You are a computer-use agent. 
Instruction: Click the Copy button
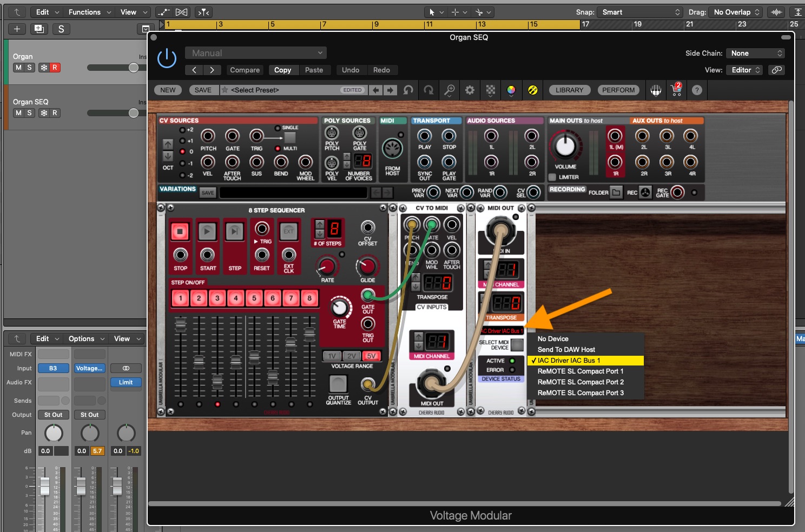[282, 70]
